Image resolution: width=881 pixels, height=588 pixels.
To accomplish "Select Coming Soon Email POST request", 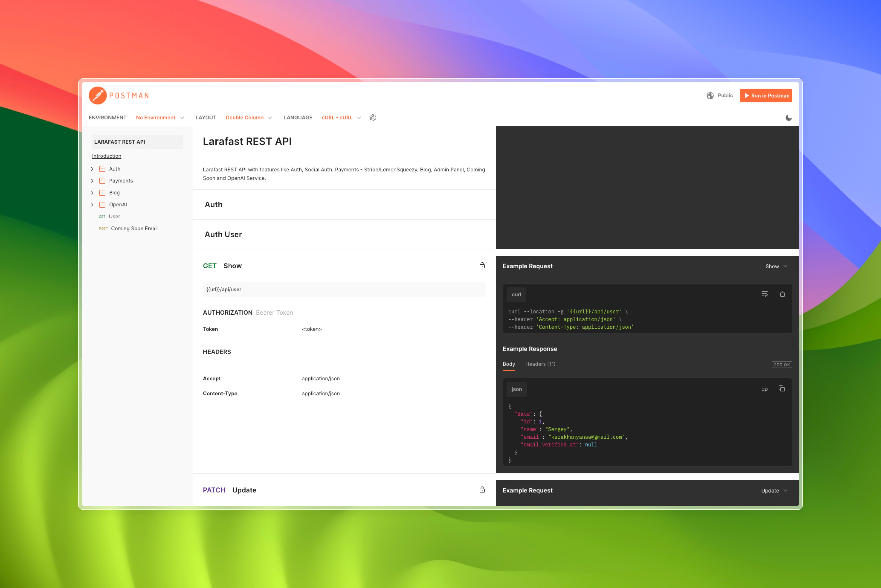I will pos(134,228).
